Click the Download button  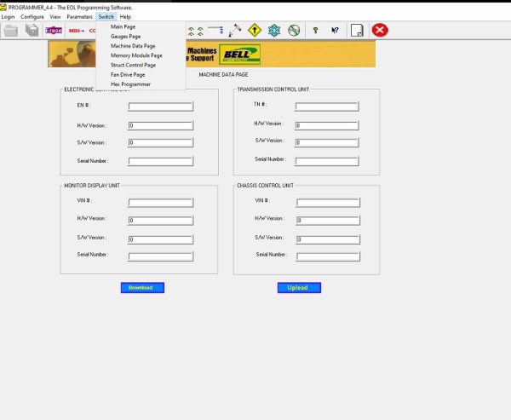pos(142,288)
